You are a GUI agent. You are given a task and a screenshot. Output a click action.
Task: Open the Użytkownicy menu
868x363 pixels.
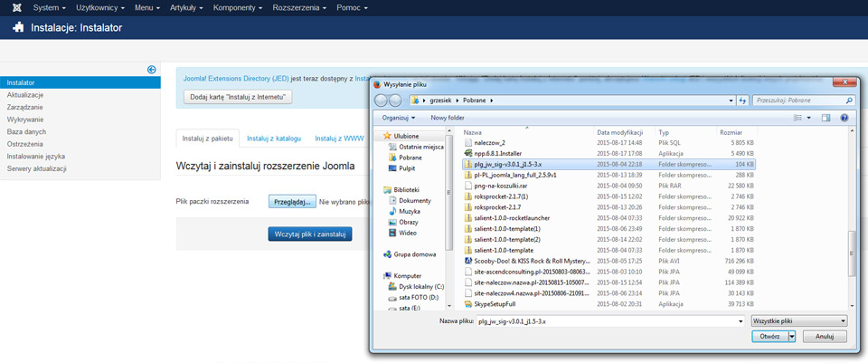tap(99, 8)
